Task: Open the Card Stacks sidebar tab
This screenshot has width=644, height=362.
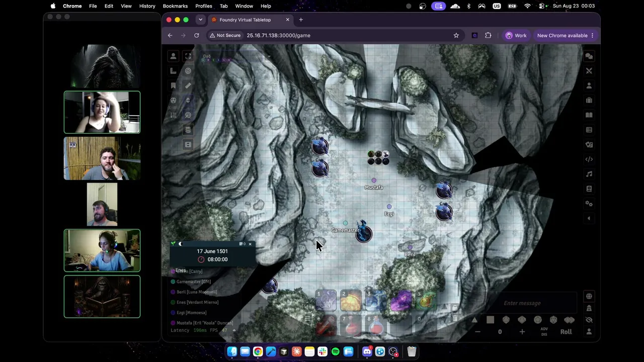Action: 589,144
